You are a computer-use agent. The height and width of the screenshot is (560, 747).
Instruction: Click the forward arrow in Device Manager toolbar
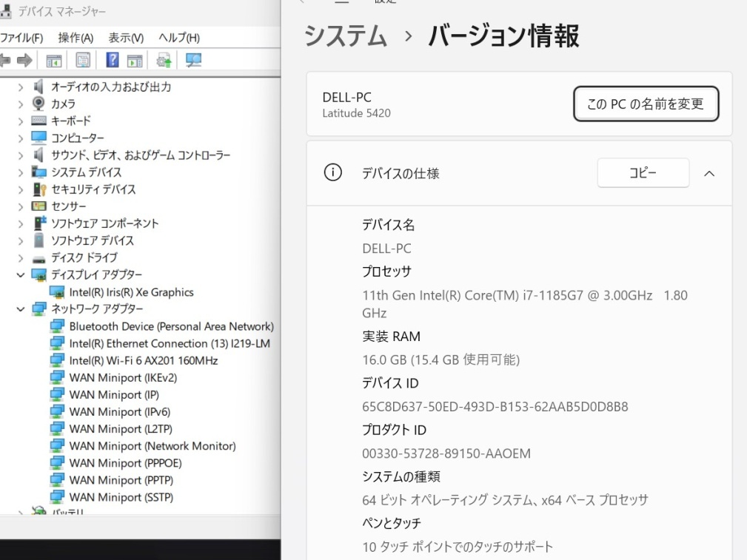[x=24, y=61]
